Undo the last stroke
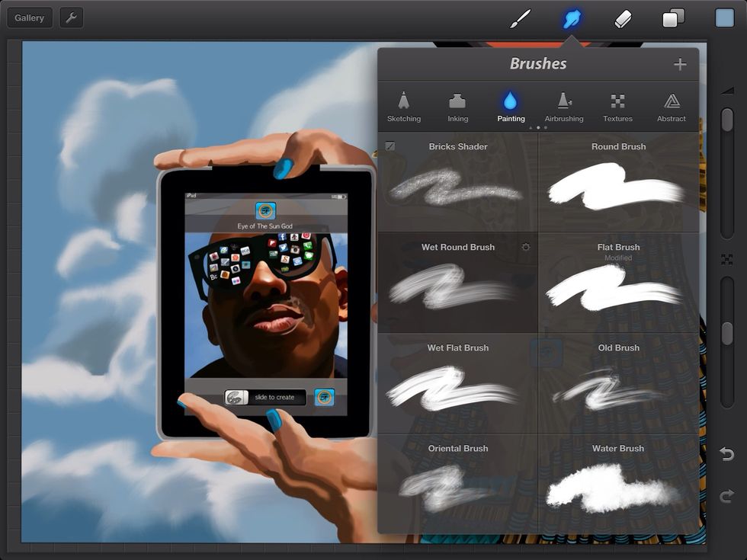 point(725,455)
